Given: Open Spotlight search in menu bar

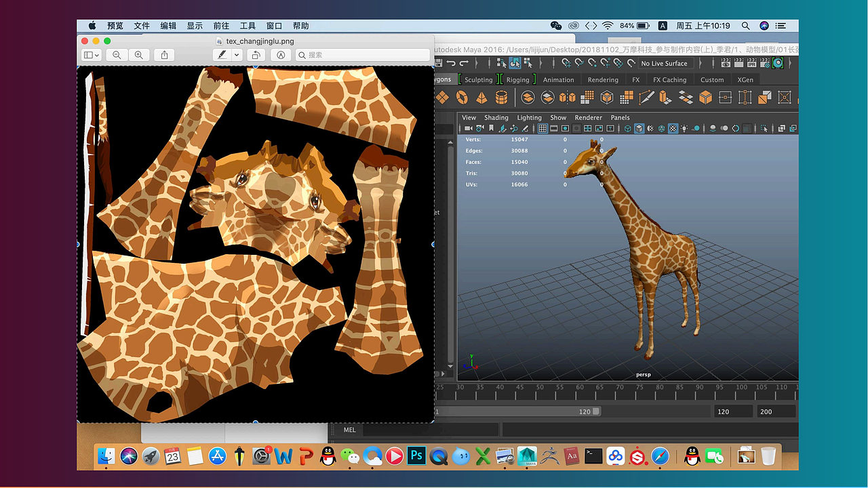Looking at the screenshot, I should pos(745,26).
